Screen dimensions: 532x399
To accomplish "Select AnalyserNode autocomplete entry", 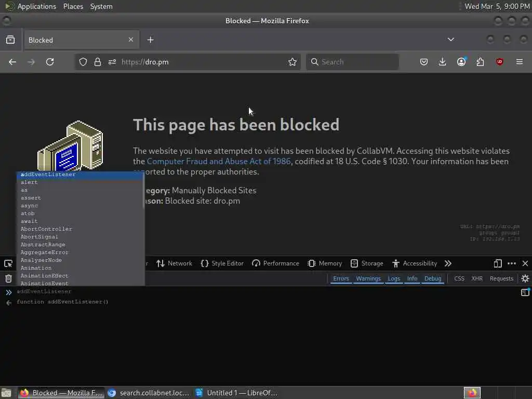I will point(81,260).
